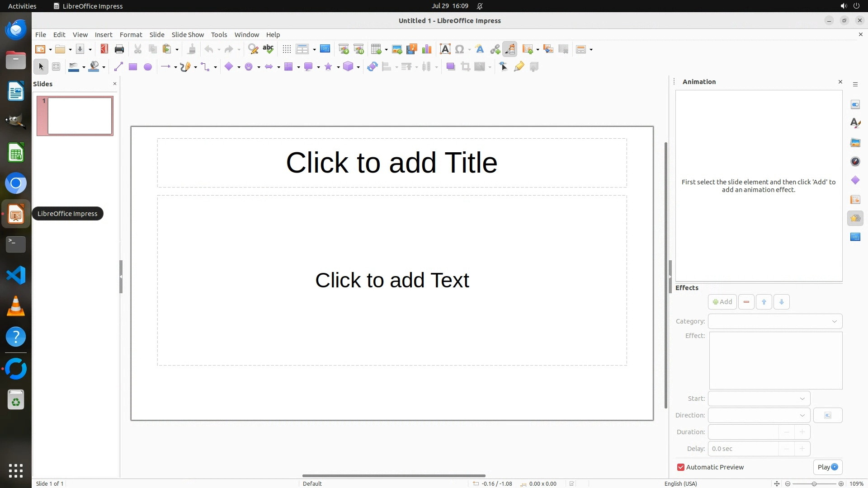
Task: Click the Export as PDF toolbar icon
Action: coord(104,49)
